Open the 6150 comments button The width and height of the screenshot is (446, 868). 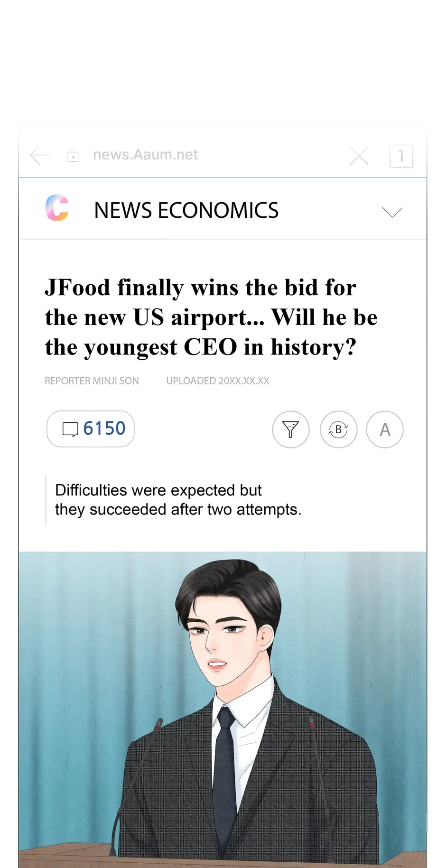click(x=91, y=429)
